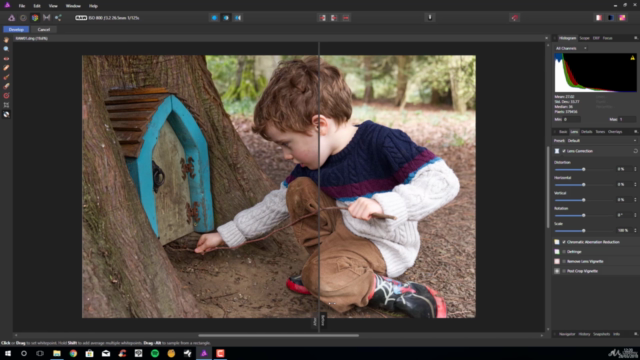This screenshot has height=360, width=640.
Task: Click the Distortion value stepper
Action: [635, 169]
